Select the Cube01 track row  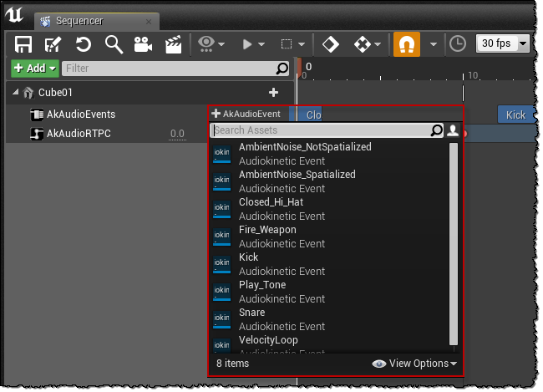pos(150,93)
